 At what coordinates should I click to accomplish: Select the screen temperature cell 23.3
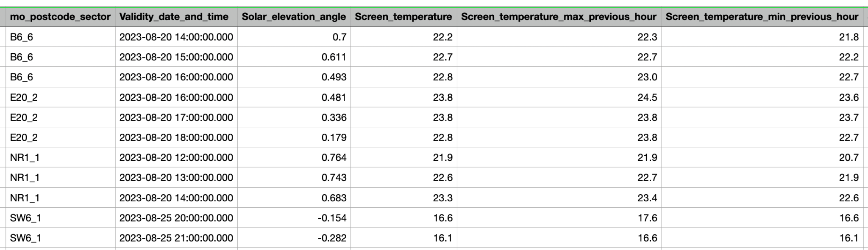[x=403, y=198]
